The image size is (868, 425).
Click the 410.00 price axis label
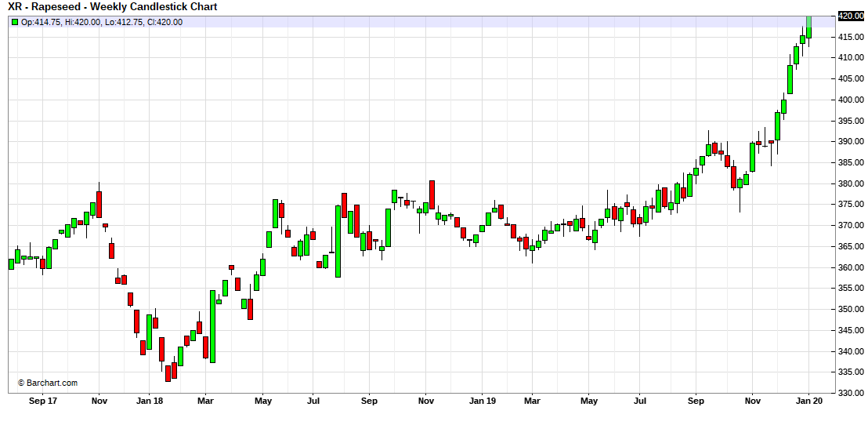[851, 58]
